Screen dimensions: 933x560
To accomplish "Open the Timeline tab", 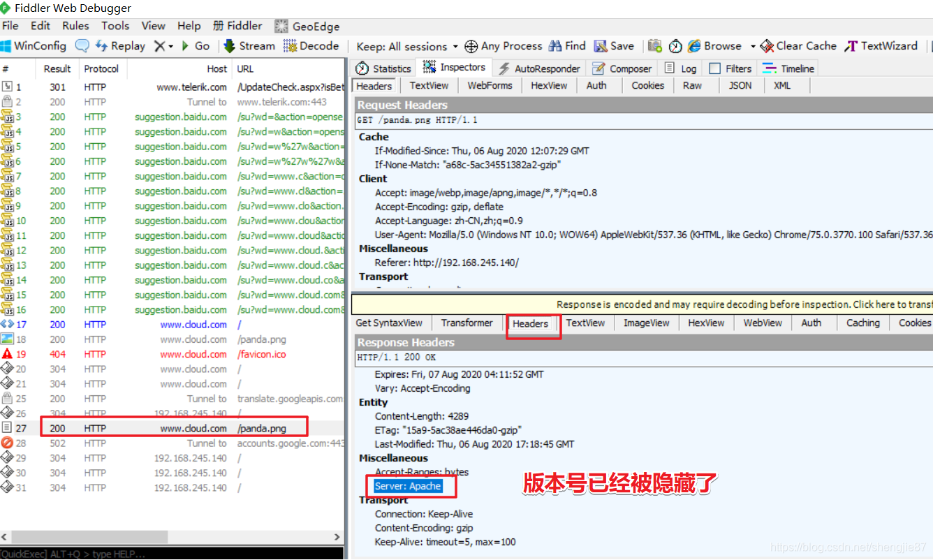I will tap(788, 68).
